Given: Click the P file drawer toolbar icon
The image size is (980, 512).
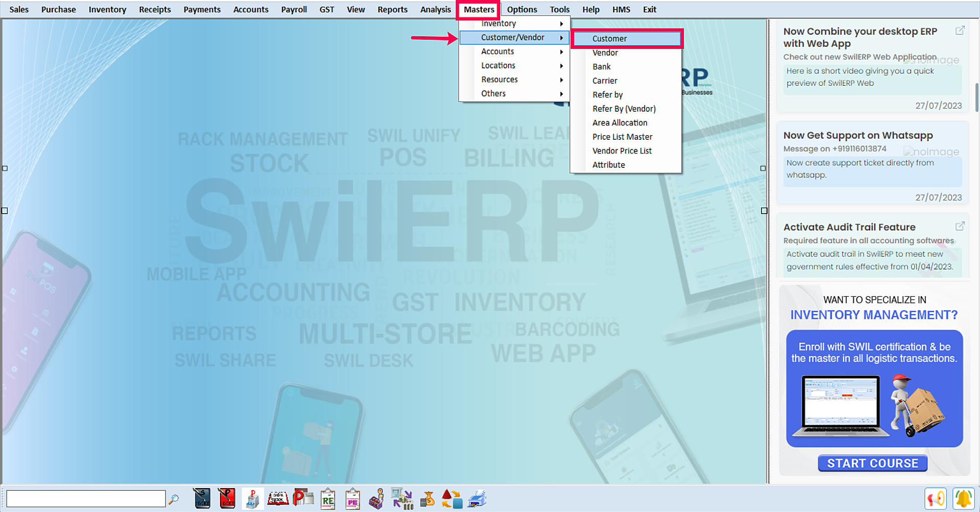Looking at the screenshot, I should click(252, 499).
